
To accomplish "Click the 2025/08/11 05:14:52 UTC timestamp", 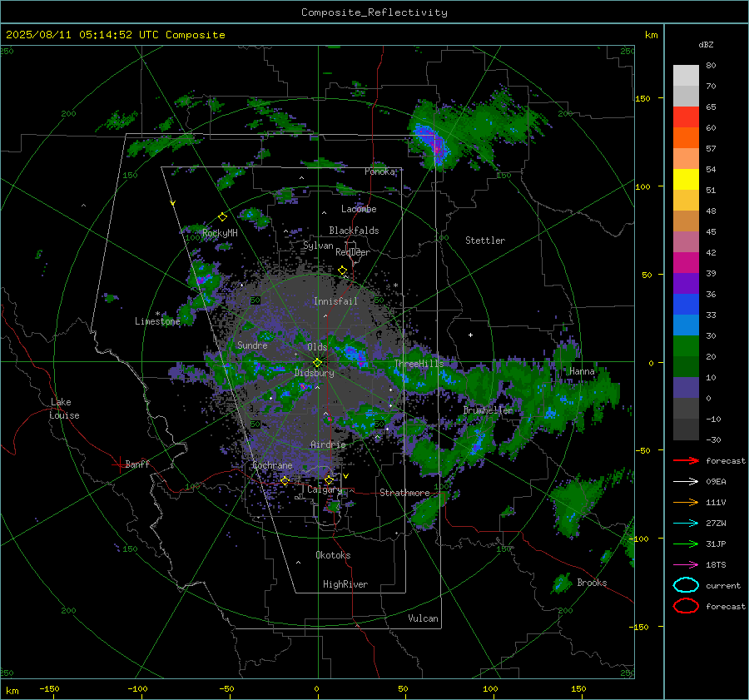I will click(115, 35).
